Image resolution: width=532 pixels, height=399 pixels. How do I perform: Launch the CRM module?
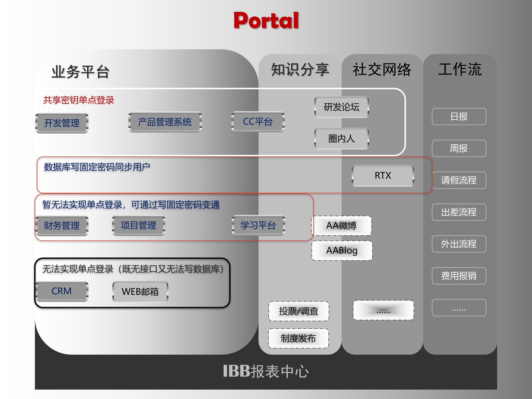[x=62, y=291]
